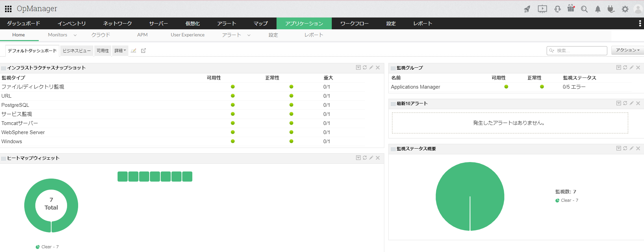
Task: Open the presentation demo video icon
Action: point(542,9)
